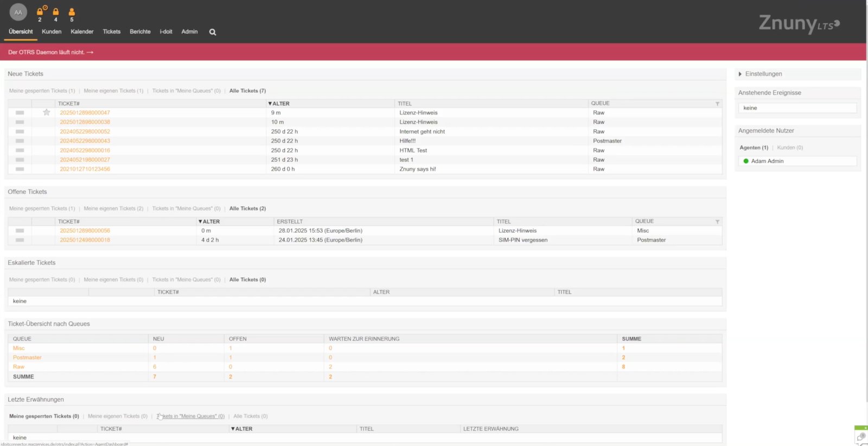This screenshot has width=868, height=446.
Task: Click the flag icon of ticket 2024052198000027
Action: pyautogui.click(x=20, y=160)
